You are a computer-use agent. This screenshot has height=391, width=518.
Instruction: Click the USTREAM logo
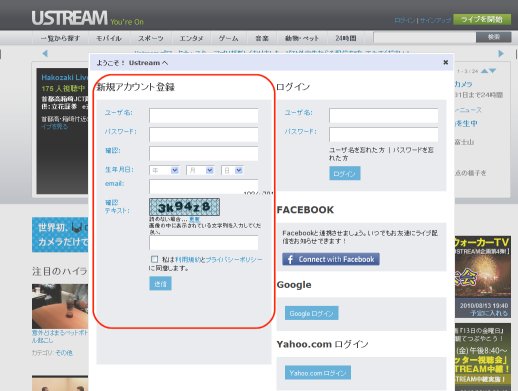[69, 18]
